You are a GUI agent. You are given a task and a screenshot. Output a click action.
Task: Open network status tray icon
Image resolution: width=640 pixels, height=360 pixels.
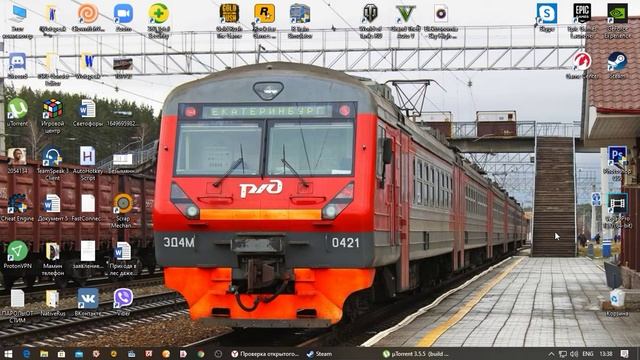pos(562,354)
